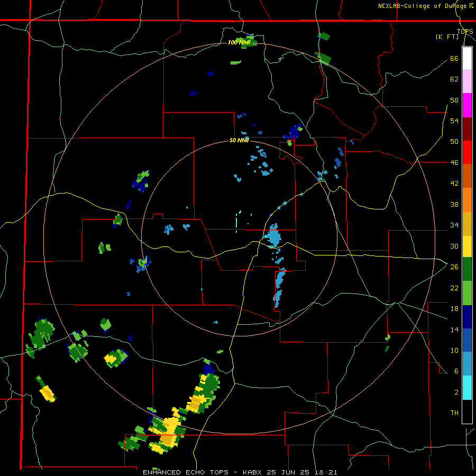Select the white color swatch in legend

(x=467, y=58)
